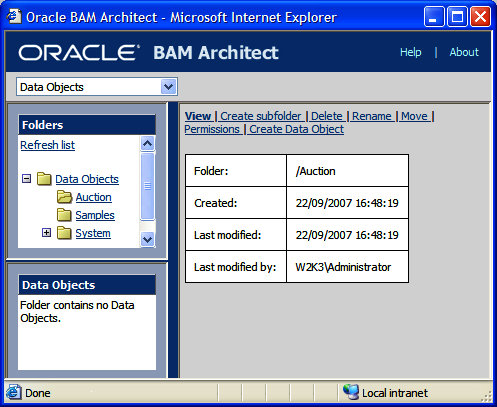Screen dimensions: 497x407
Task: Click the folders list scroll down arrow
Action: 147,239
